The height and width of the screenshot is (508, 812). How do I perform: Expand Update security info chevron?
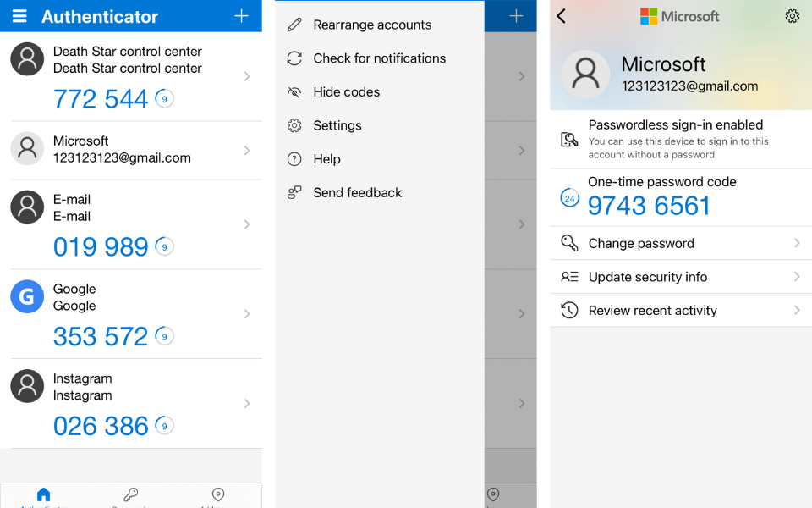tap(797, 277)
